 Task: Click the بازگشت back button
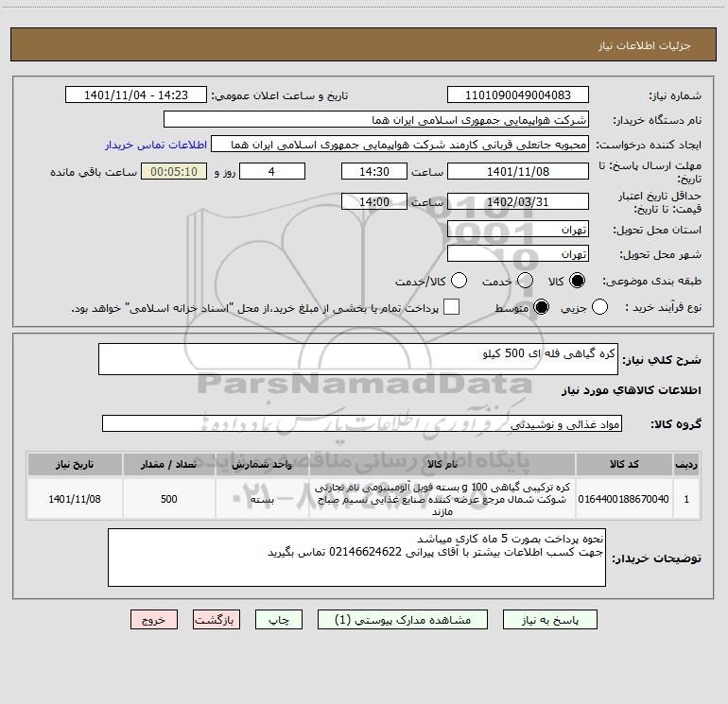pos(217,620)
